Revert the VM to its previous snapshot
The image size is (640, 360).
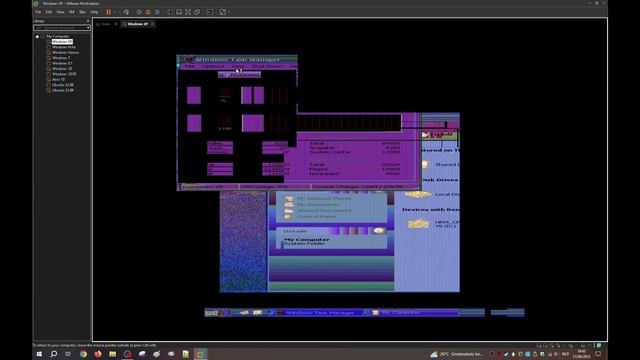point(148,12)
